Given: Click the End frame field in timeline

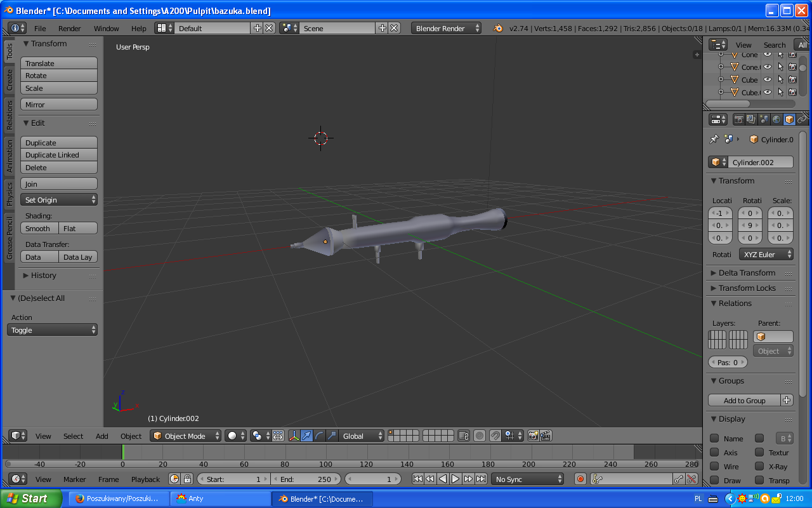Looking at the screenshot, I should [307, 479].
